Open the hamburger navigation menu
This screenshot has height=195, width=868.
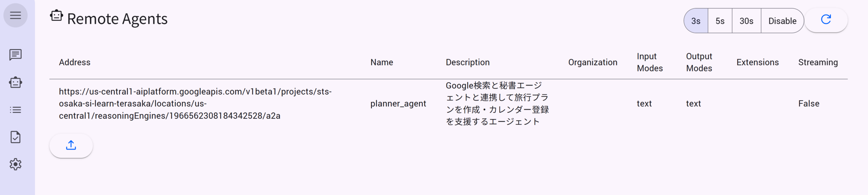pyautogui.click(x=15, y=15)
